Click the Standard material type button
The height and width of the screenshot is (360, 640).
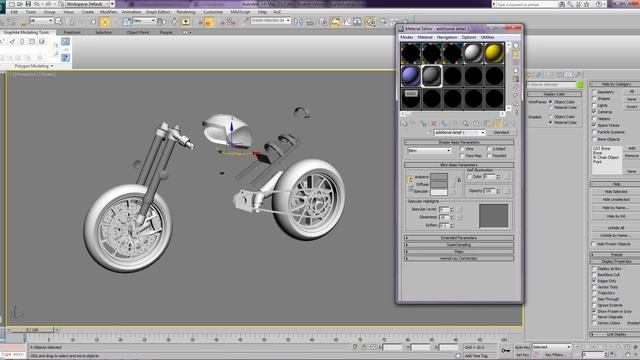501,133
